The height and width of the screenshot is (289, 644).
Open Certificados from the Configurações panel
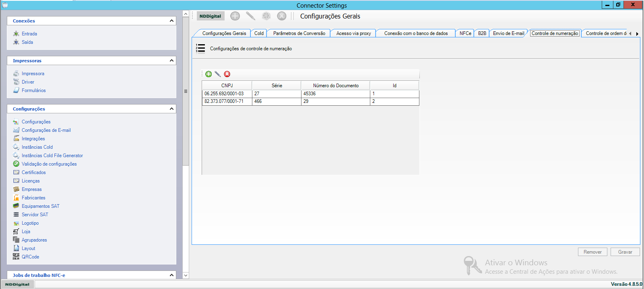pyautogui.click(x=33, y=172)
